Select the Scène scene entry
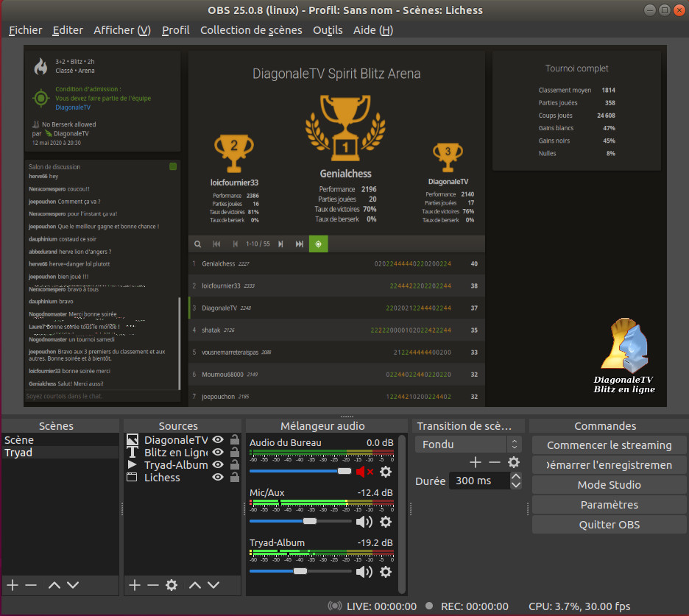This screenshot has height=616, width=689. coord(60,440)
